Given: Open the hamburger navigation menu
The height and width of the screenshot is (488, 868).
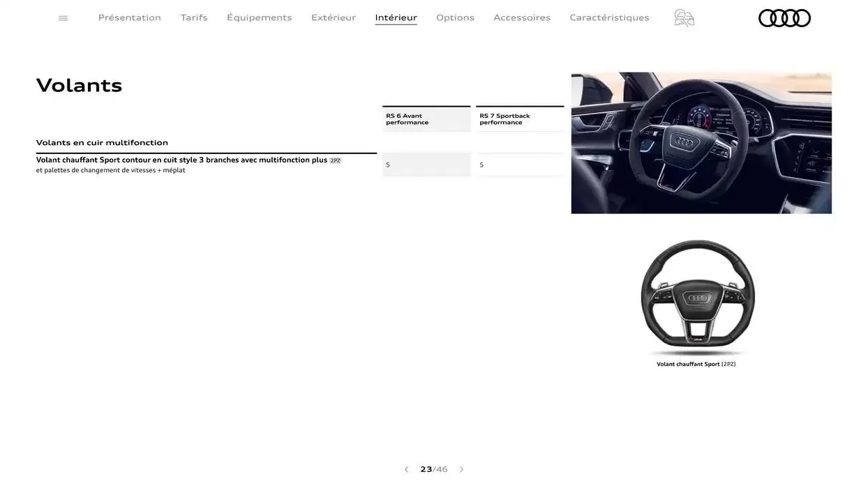Looking at the screenshot, I should point(63,16).
